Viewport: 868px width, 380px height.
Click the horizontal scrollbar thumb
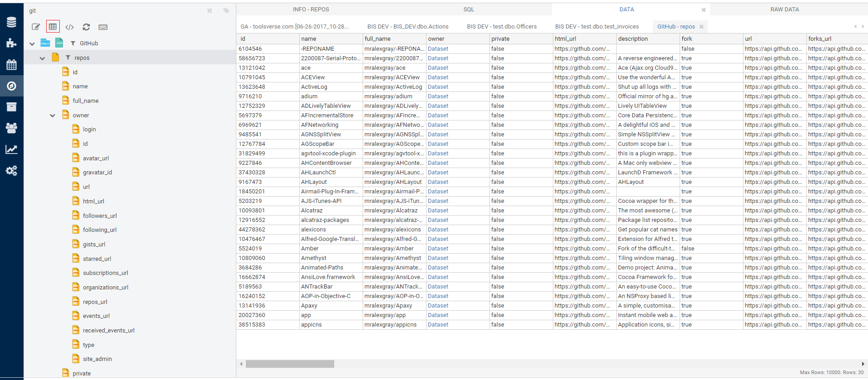click(290, 364)
